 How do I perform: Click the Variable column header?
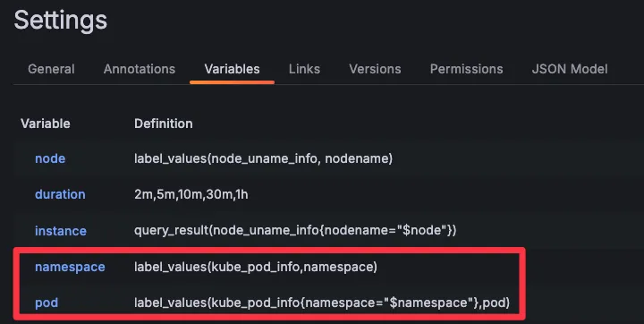pos(46,124)
